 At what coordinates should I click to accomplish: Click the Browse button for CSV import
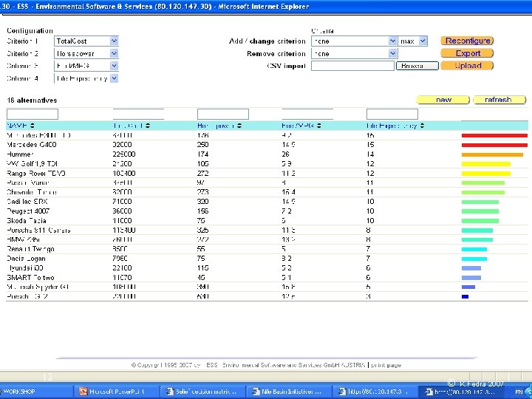click(x=417, y=66)
